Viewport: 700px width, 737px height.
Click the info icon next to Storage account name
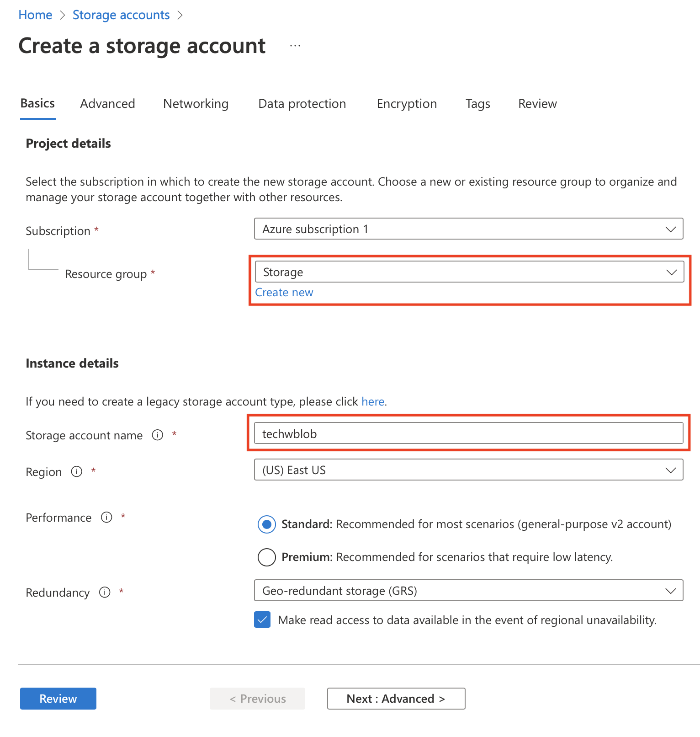158,435
